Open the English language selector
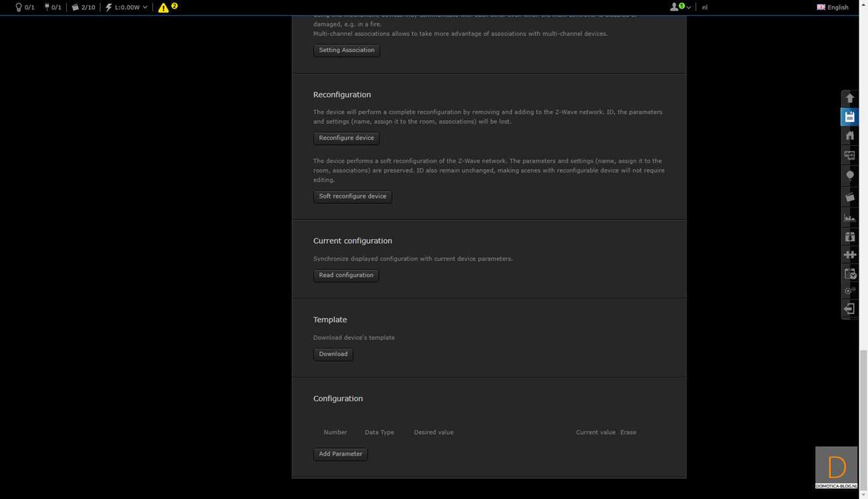The image size is (868, 499). coord(832,7)
